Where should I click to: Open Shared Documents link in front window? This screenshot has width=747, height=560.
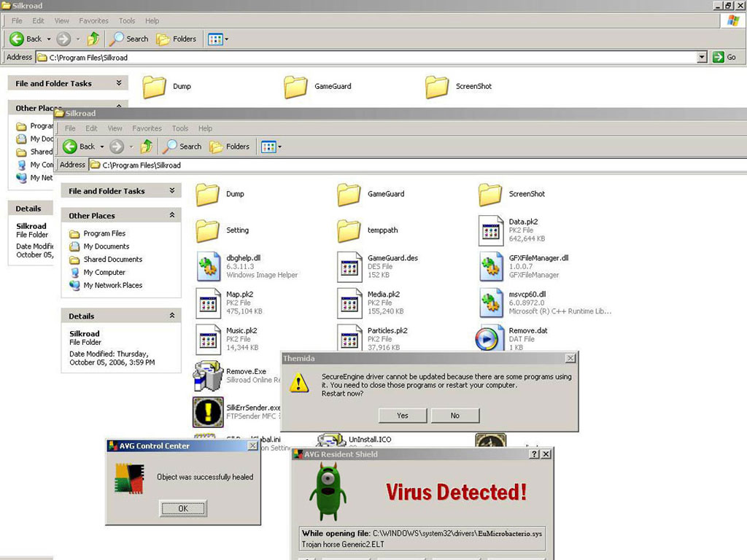(113, 260)
